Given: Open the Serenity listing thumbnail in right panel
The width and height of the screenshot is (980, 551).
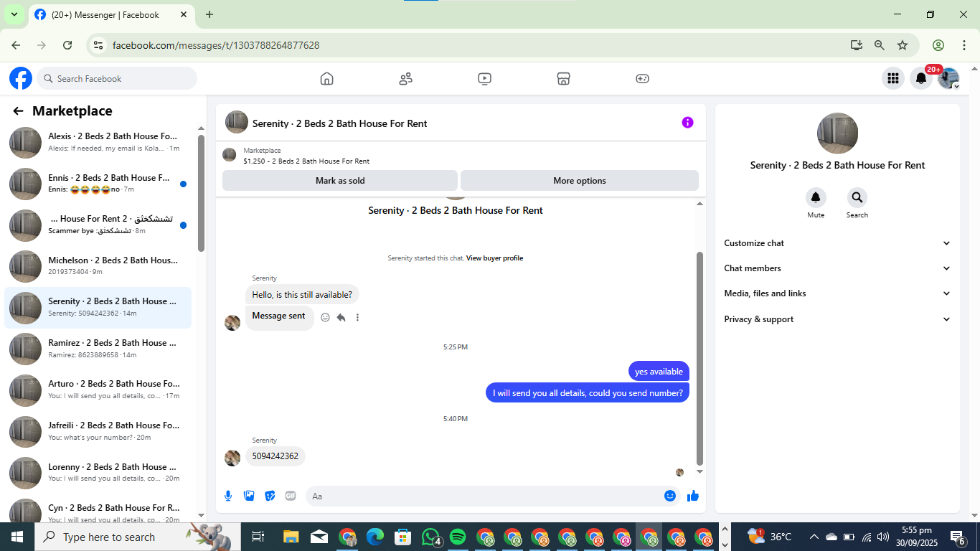Looking at the screenshot, I should coord(837,133).
